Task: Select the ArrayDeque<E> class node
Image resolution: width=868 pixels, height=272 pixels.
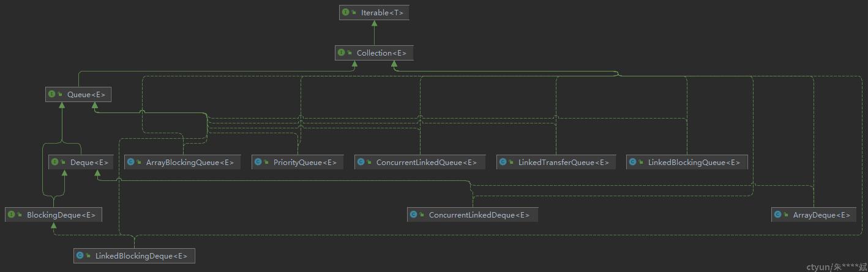Action: [x=814, y=215]
